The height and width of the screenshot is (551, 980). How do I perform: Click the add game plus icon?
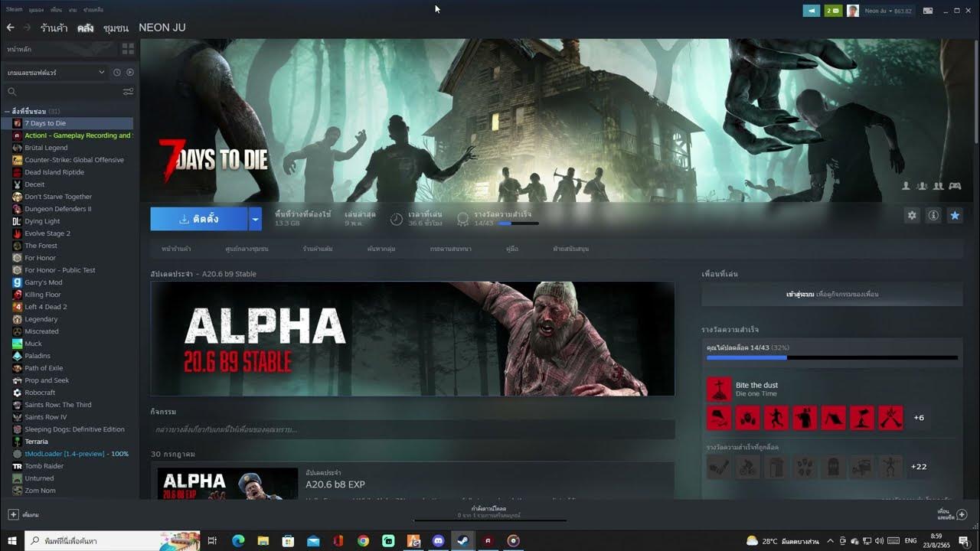click(x=13, y=514)
